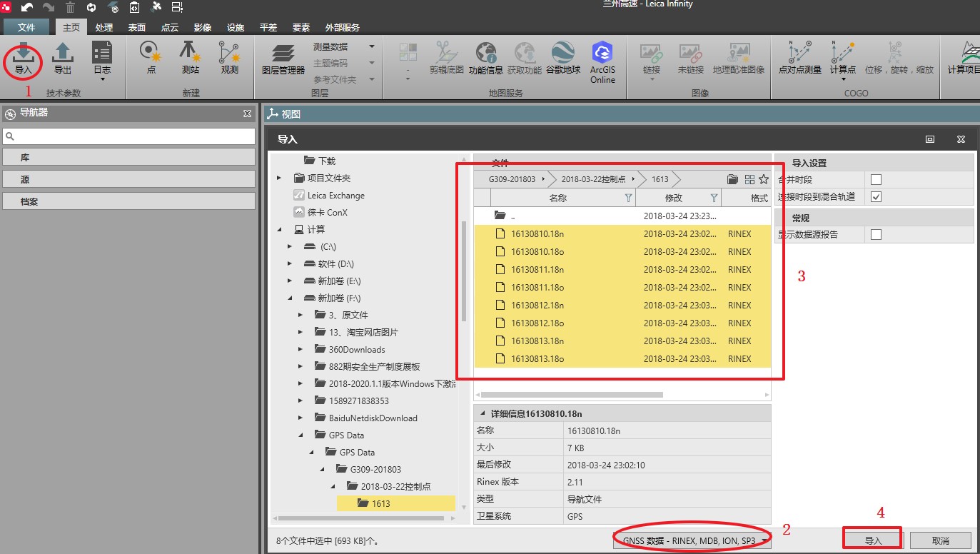This screenshot has width=980, height=554.
Task: Click the favorites star in path bar
Action: click(764, 179)
